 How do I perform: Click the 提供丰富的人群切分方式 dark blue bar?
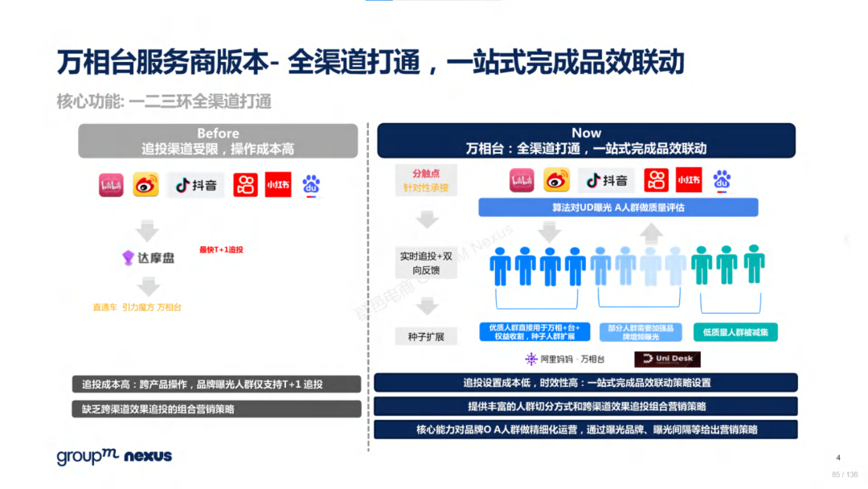[x=586, y=406]
